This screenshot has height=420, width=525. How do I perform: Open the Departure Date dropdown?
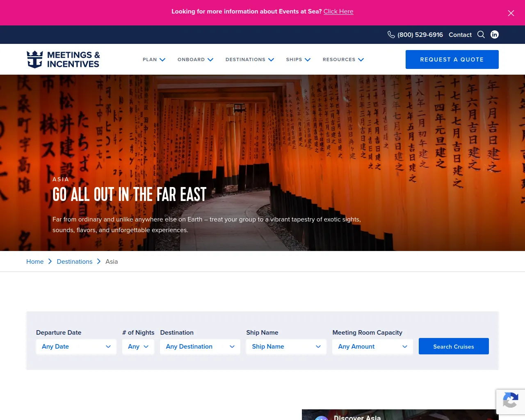pyautogui.click(x=76, y=347)
